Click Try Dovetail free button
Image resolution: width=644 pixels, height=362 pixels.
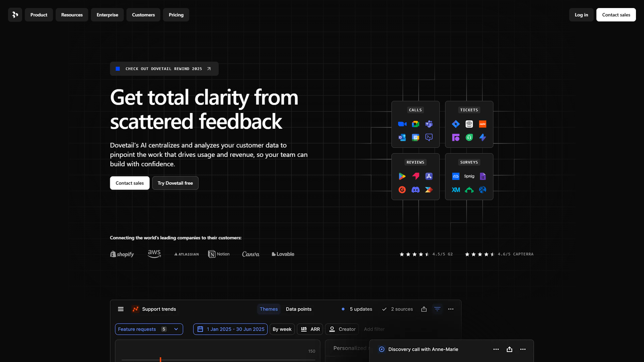tap(175, 183)
